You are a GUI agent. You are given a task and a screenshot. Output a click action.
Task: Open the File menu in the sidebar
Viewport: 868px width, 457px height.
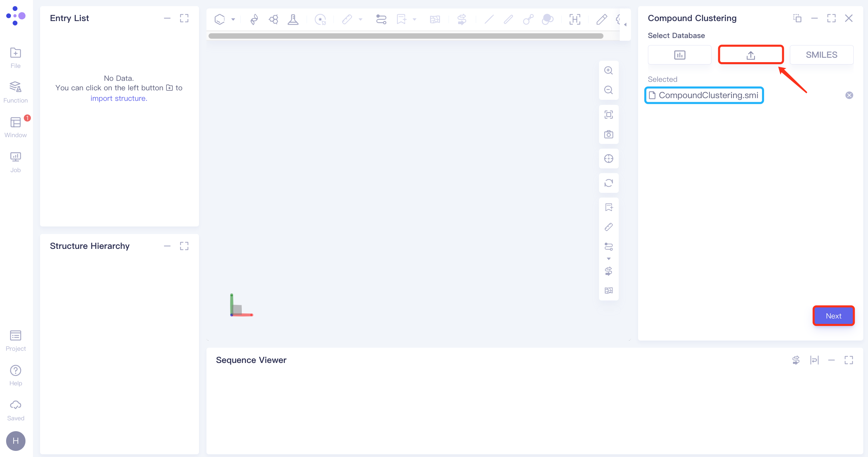coord(15,58)
